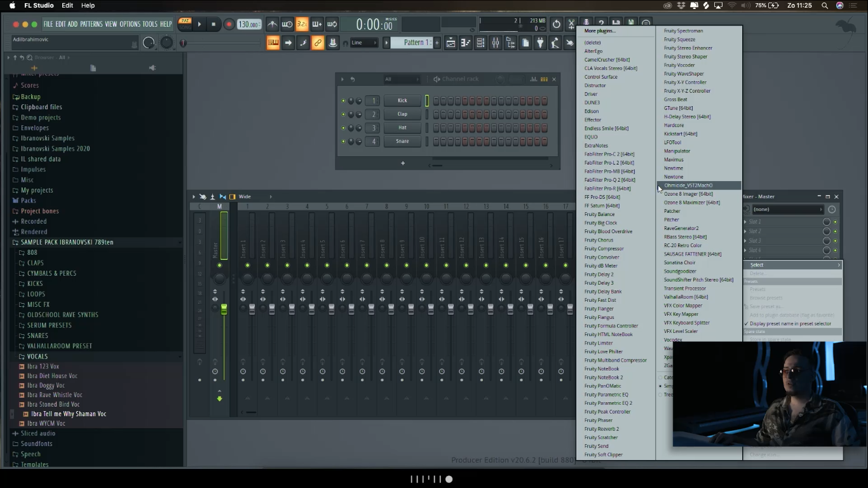Image resolution: width=868 pixels, height=488 pixels.
Task: Open the Piano roll view icon
Action: [465, 43]
